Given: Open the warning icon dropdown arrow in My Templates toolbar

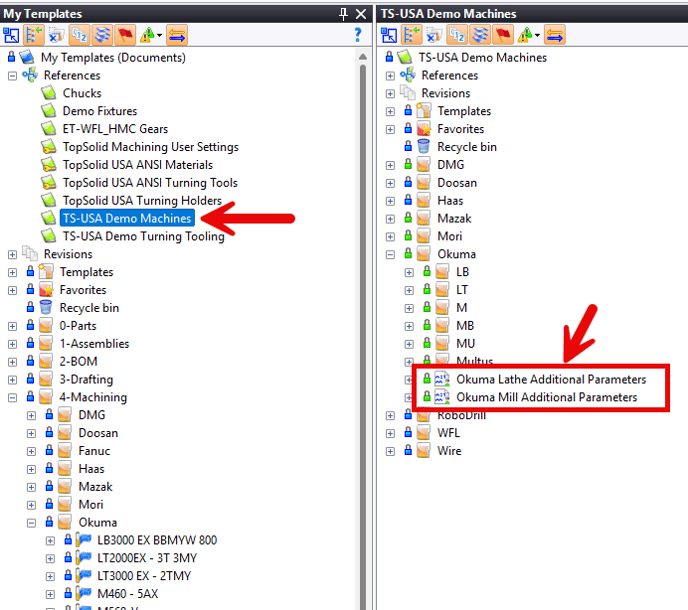Looking at the screenshot, I should pyautogui.click(x=159, y=36).
